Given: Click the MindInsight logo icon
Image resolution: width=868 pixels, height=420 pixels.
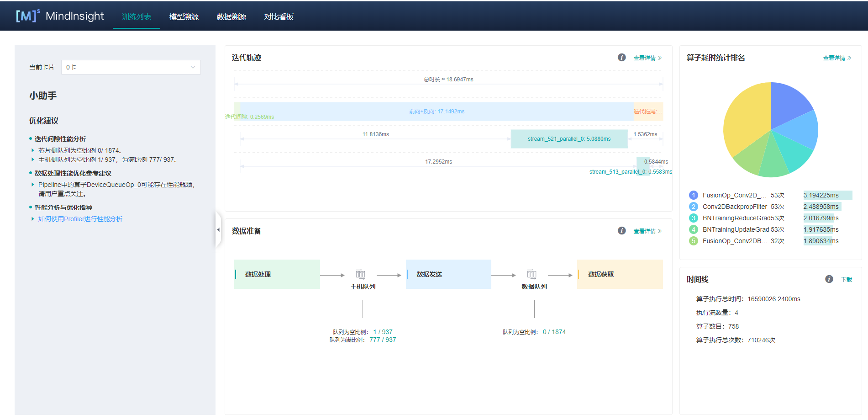Looking at the screenshot, I should tap(27, 16).
